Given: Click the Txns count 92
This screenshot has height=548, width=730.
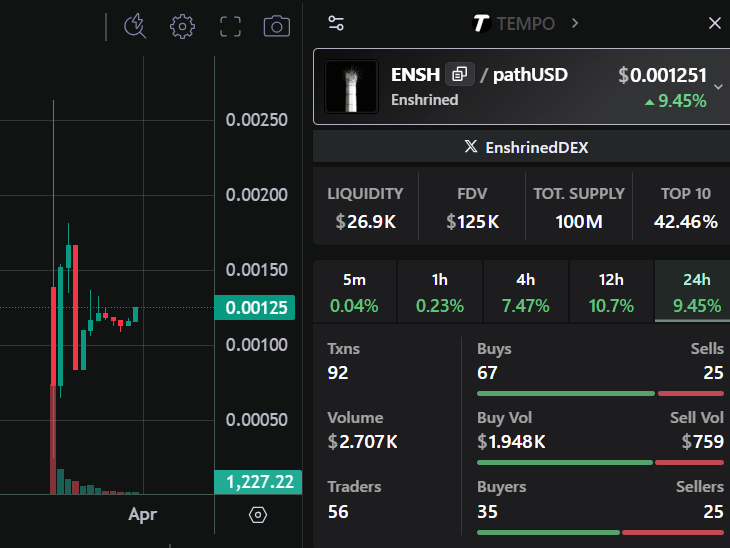Looking at the screenshot, I should click(x=338, y=372).
